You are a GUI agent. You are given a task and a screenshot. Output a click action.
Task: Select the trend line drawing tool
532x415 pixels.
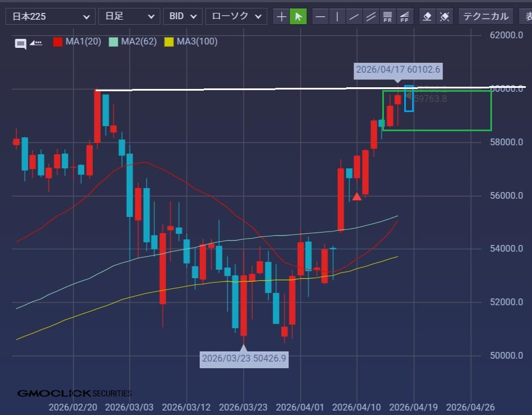pos(354,16)
